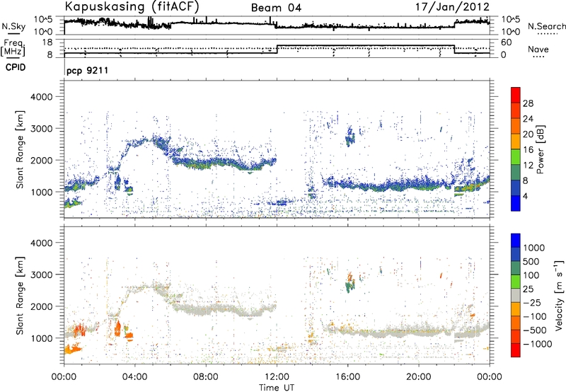
Task: Click the red bottom of Velocity colorbar
Action: point(516,350)
